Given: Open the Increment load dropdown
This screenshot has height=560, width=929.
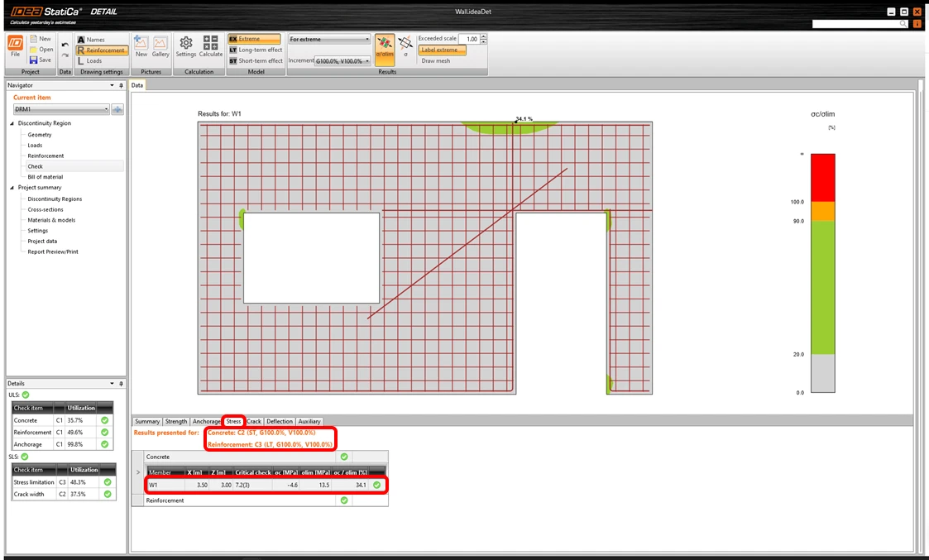Looking at the screenshot, I should (x=342, y=61).
